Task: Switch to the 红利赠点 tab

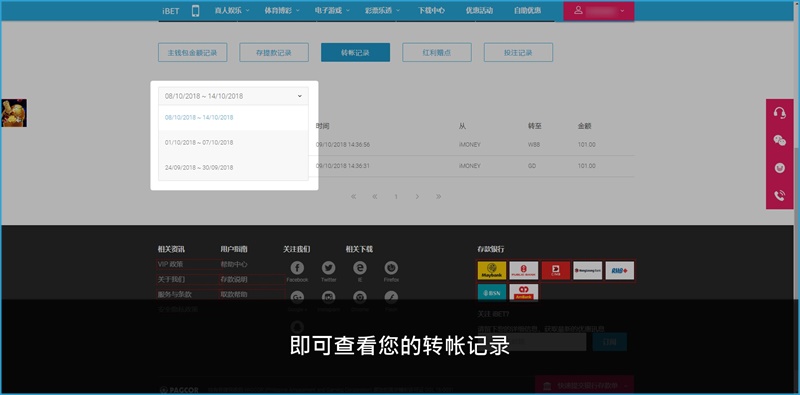Action: (x=437, y=53)
